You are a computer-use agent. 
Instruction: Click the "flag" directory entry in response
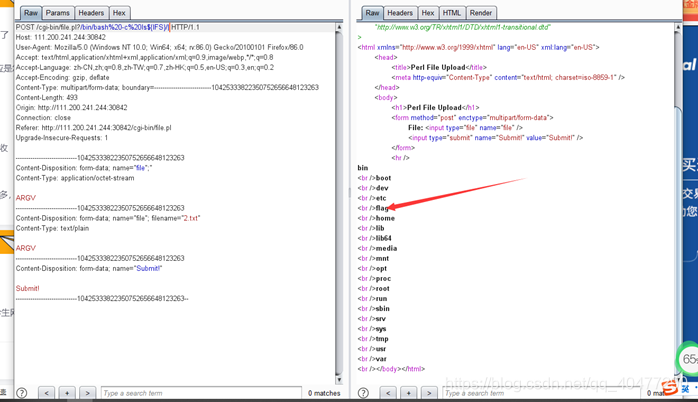tap(382, 208)
